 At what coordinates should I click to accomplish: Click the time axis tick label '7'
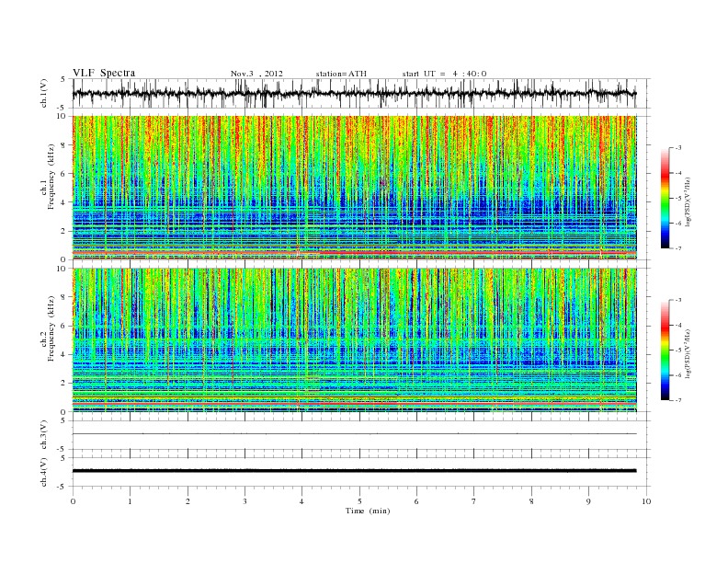click(x=474, y=501)
